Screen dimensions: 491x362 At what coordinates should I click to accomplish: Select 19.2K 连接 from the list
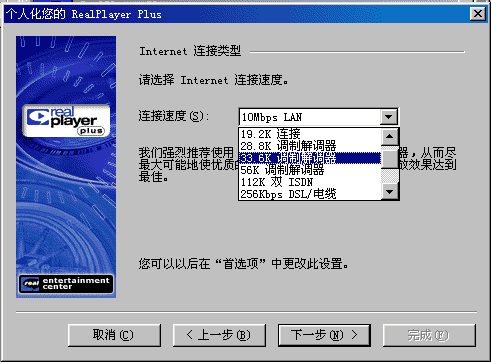(x=310, y=134)
